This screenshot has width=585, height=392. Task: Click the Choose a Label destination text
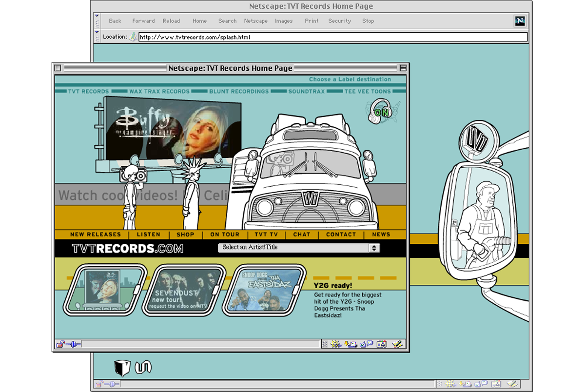(350, 79)
